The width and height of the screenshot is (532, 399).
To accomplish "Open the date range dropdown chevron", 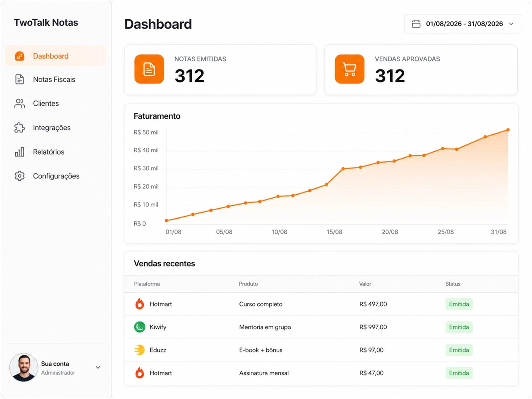I will [511, 24].
